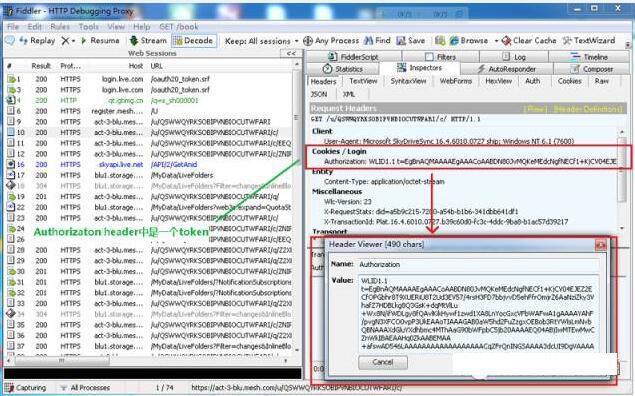635x396 pixels.
Task: Click the Any Process target icon
Action: pyautogui.click(x=308, y=41)
